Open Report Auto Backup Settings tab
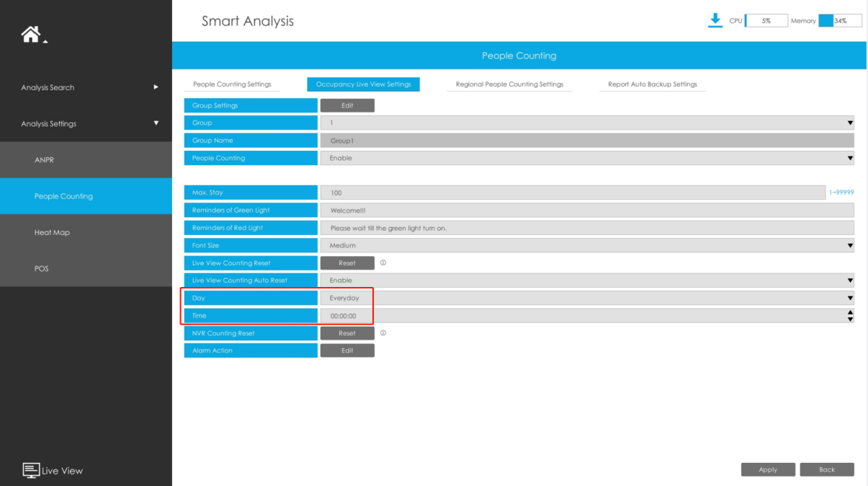This screenshot has height=486, width=868. pyautogui.click(x=653, y=84)
